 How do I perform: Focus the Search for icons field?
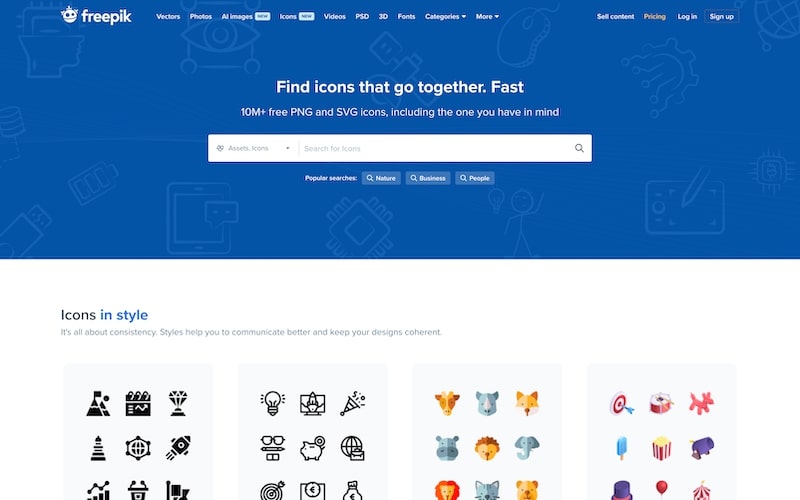coord(436,148)
